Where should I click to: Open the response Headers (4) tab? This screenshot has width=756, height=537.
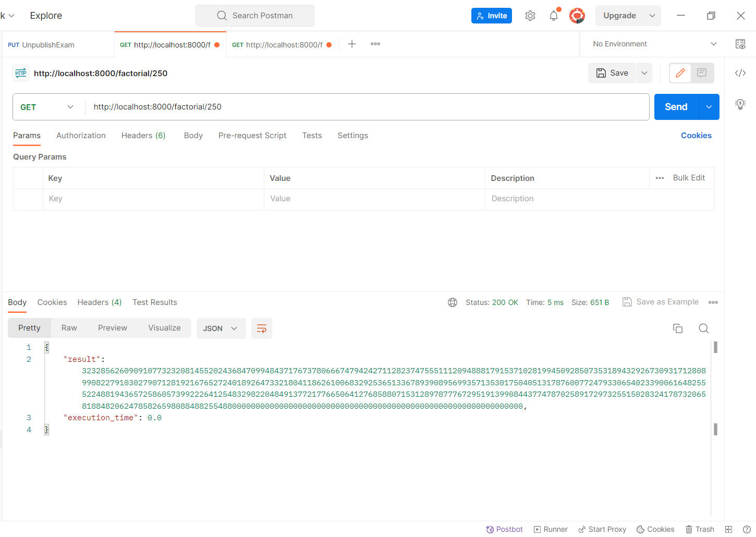[x=100, y=302]
